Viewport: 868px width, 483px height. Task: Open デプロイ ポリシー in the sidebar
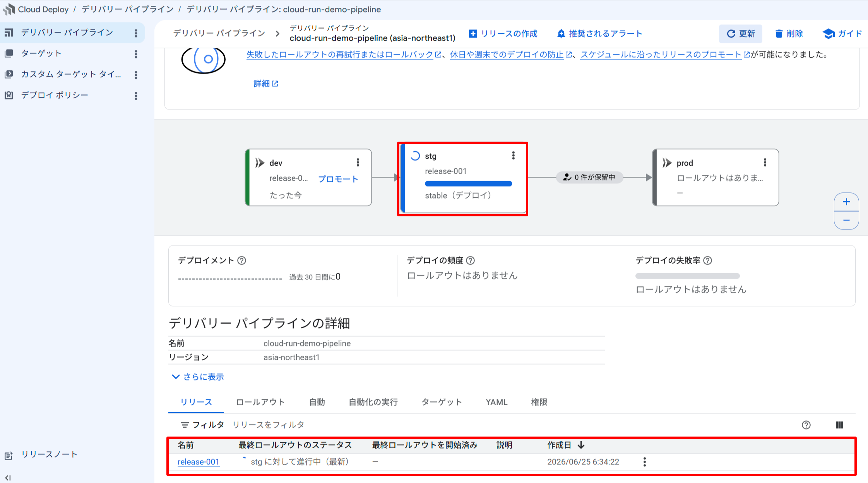coord(55,95)
